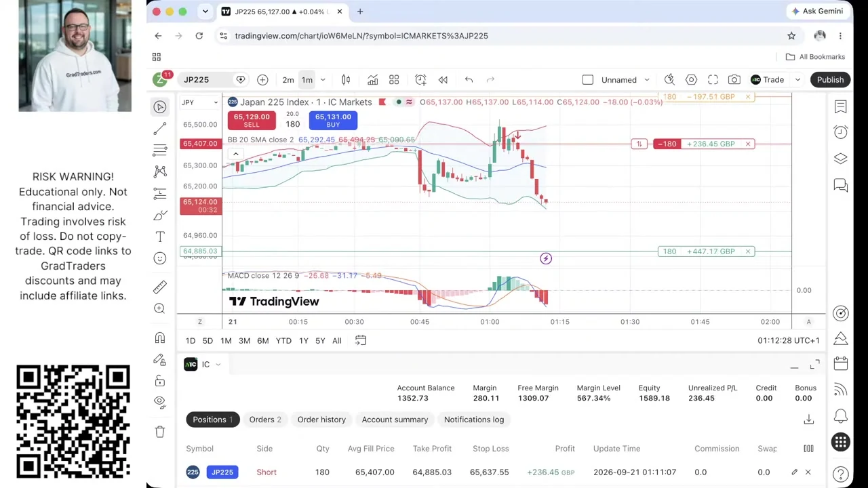The image size is (868, 488).
Task: Toggle the layout select checkbox square
Action: click(588, 80)
